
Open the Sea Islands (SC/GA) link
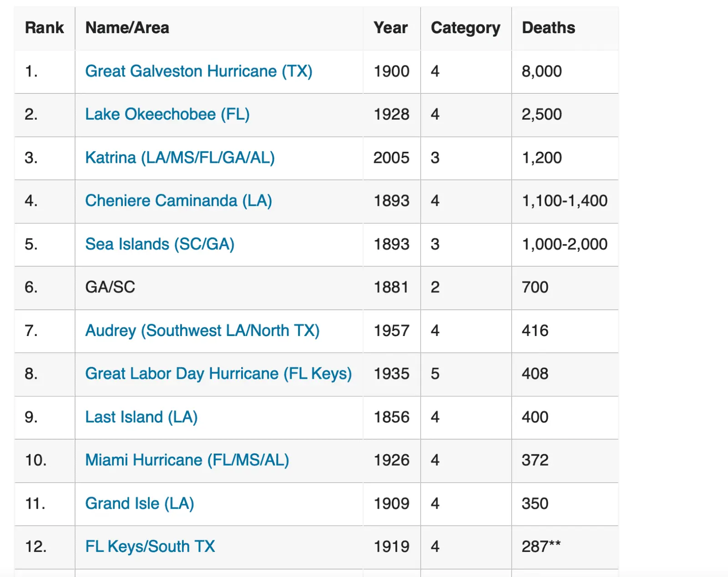160,244
